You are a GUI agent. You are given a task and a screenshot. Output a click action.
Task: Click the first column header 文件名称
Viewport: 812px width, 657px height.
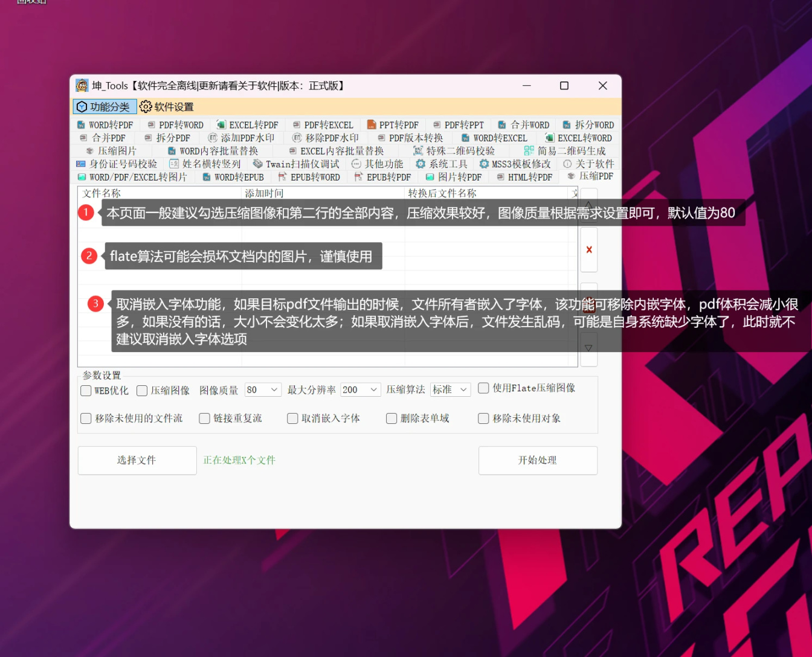(160, 193)
